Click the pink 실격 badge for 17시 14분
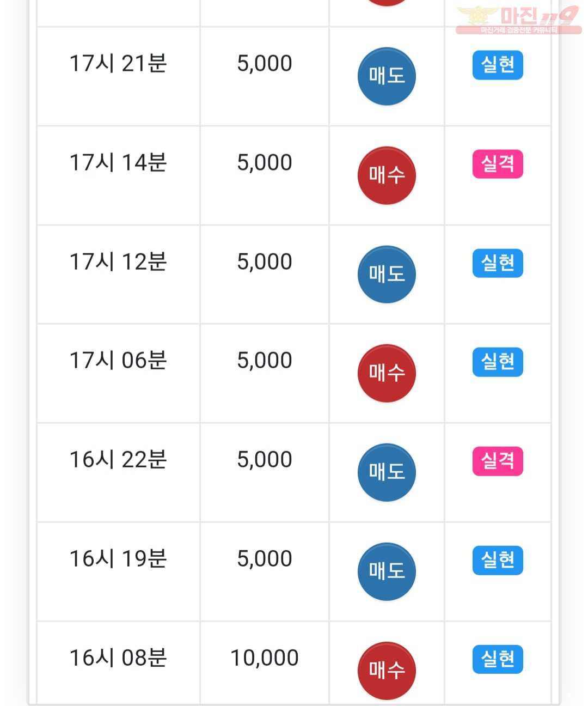The height and width of the screenshot is (706, 588). click(x=498, y=164)
